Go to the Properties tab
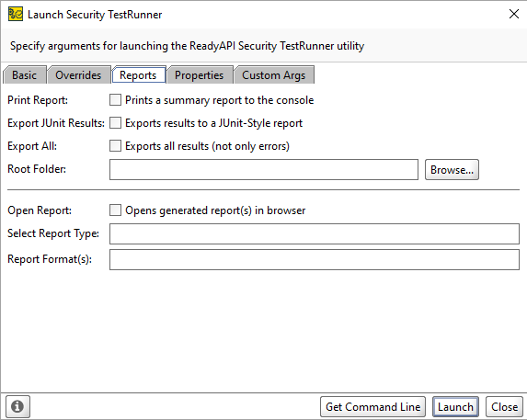This screenshot has width=527, height=420. click(x=199, y=74)
